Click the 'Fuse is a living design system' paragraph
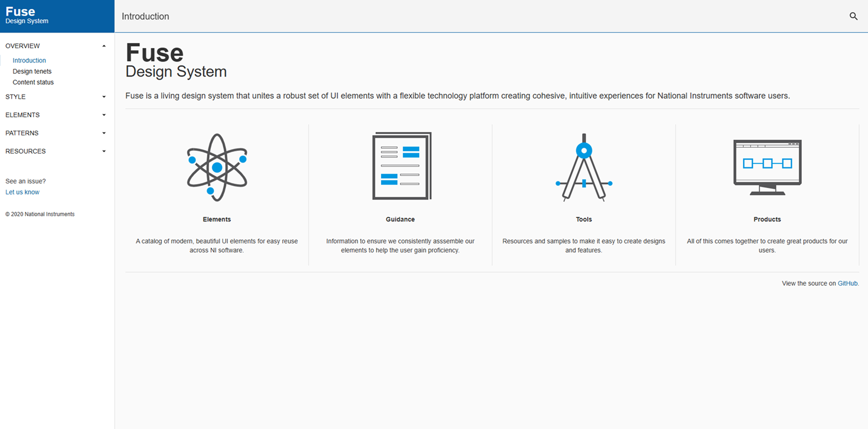The image size is (868, 429). click(458, 96)
